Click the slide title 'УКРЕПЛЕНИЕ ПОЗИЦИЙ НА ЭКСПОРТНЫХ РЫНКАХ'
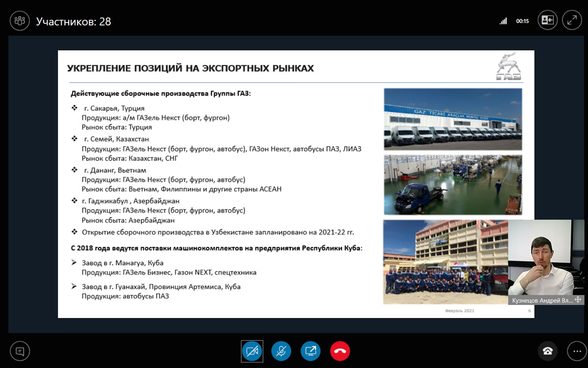 [190, 68]
